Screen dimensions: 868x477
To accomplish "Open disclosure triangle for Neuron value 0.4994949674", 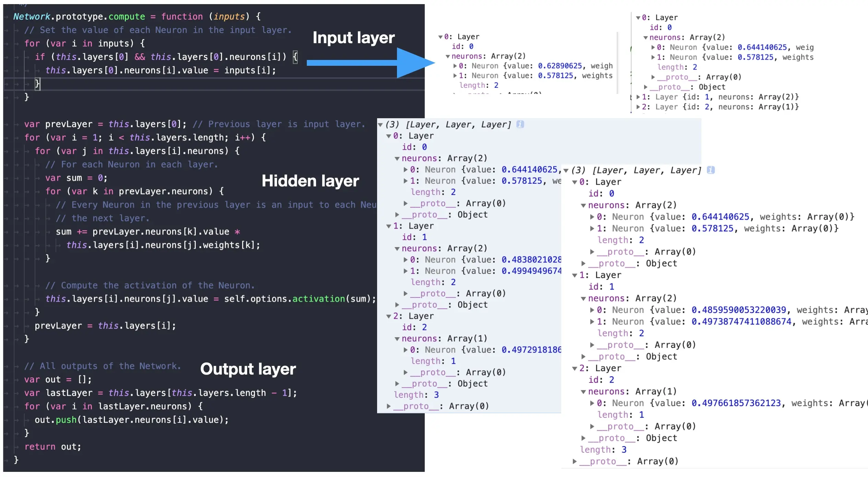I will pyautogui.click(x=406, y=271).
